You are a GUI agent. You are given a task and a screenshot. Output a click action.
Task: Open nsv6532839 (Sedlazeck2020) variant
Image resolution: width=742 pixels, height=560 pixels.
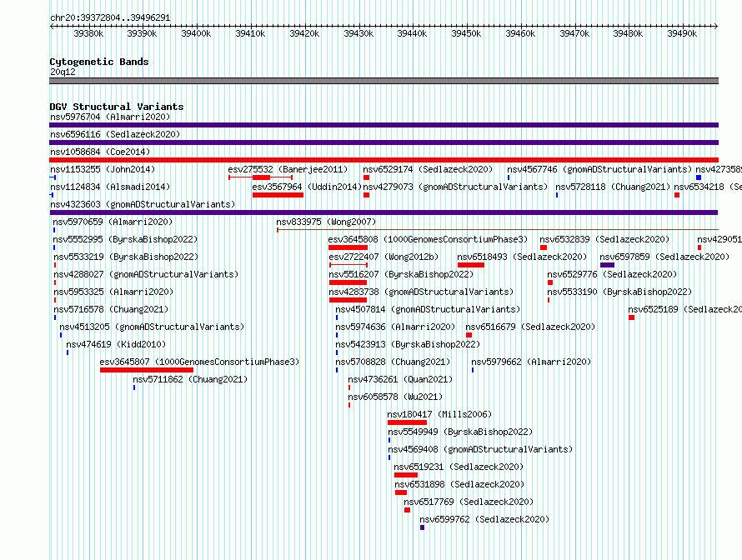tap(604, 239)
